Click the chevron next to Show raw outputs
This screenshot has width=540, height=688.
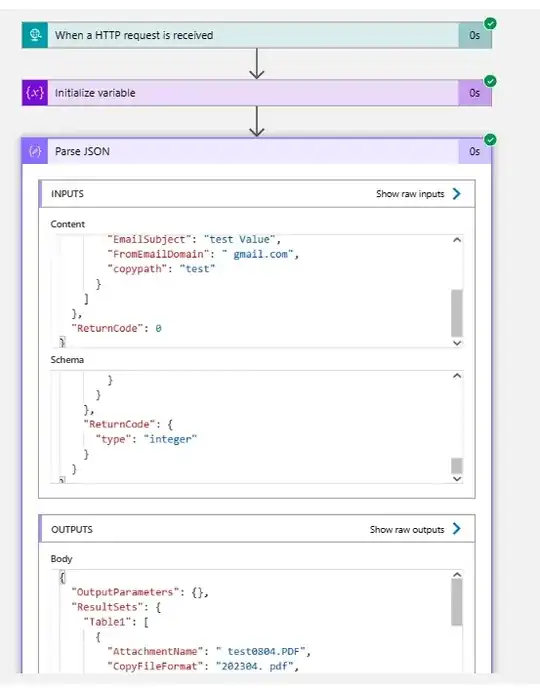[457, 529]
